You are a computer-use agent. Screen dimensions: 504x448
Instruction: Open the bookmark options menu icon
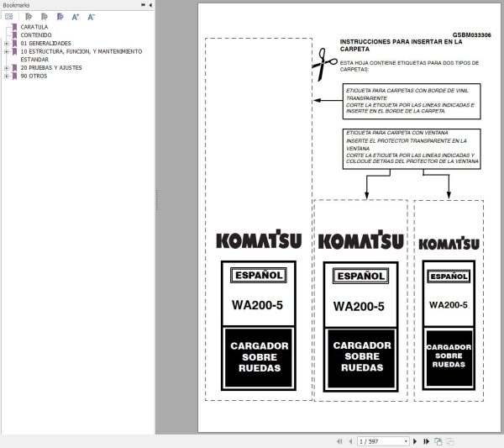coord(8,17)
